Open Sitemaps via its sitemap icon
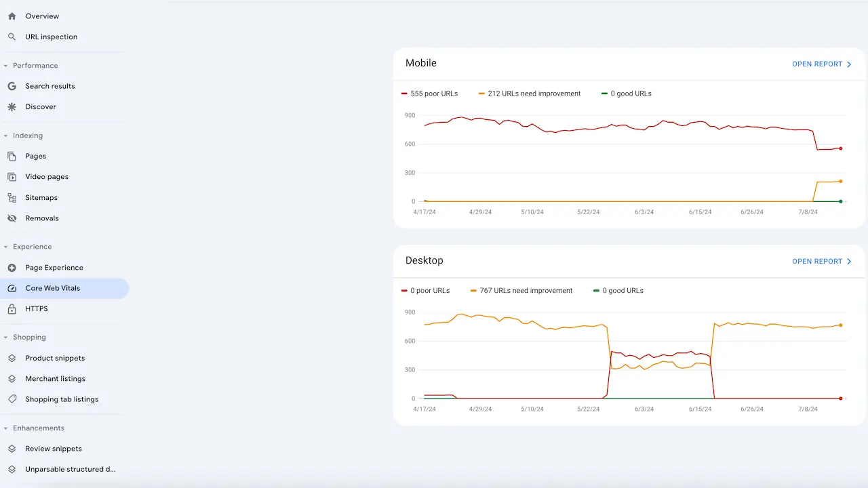The height and width of the screenshot is (488, 868). pyautogui.click(x=12, y=197)
